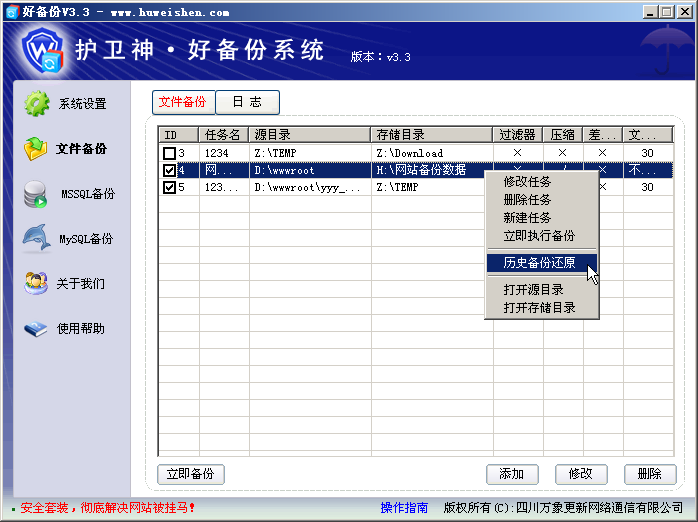
Task: Open 使用帮助 label in sidebar
Action: coord(81,328)
